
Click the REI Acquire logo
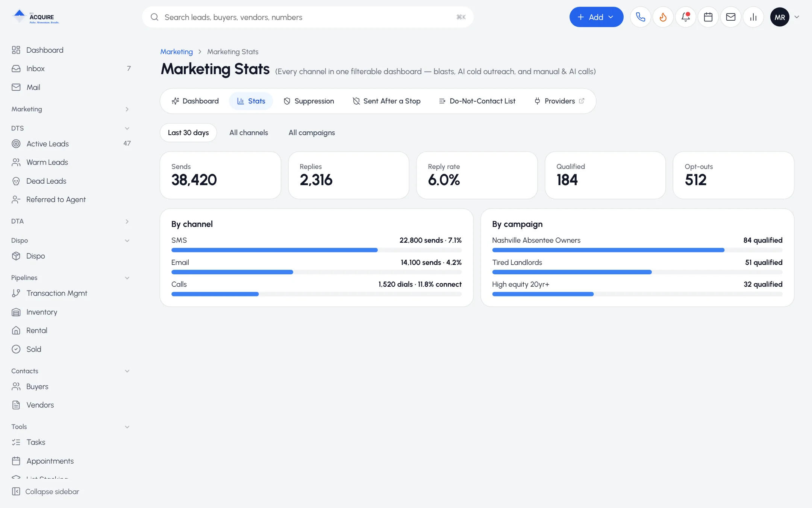[36, 17]
